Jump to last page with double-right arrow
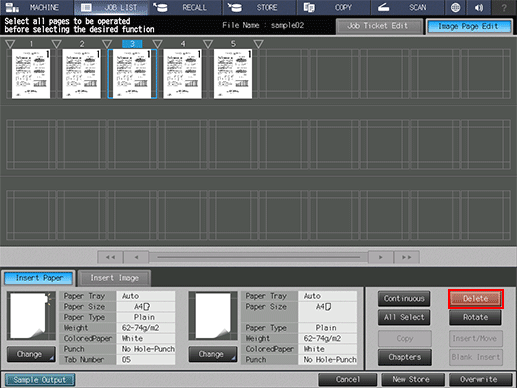The height and width of the screenshot is (388, 517). click(406, 257)
